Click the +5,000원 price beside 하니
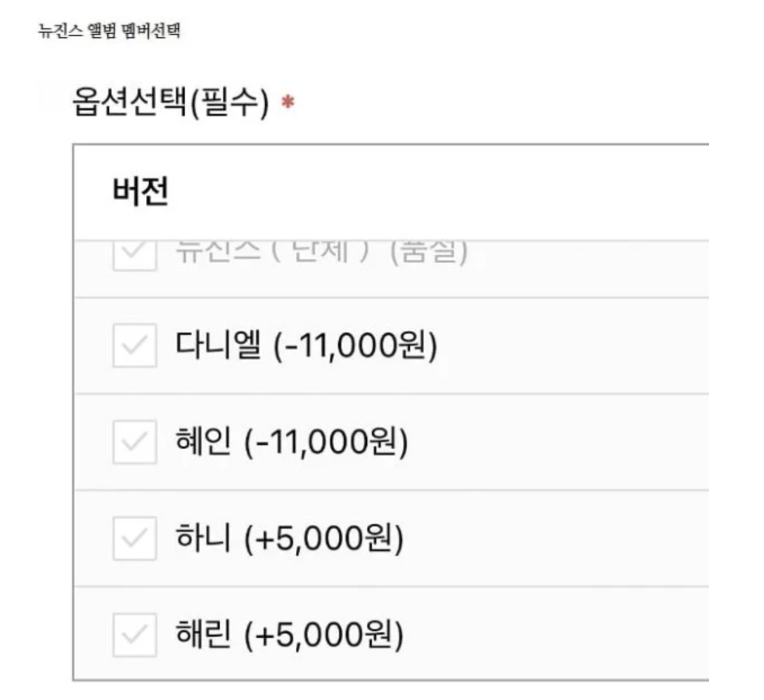The width and height of the screenshot is (764, 700). coord(324,539)
